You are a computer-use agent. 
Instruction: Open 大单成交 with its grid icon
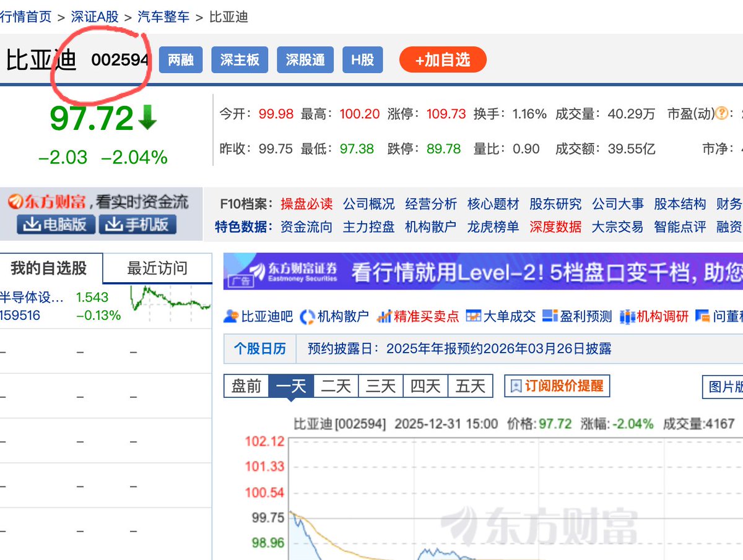tap(476, 316)
